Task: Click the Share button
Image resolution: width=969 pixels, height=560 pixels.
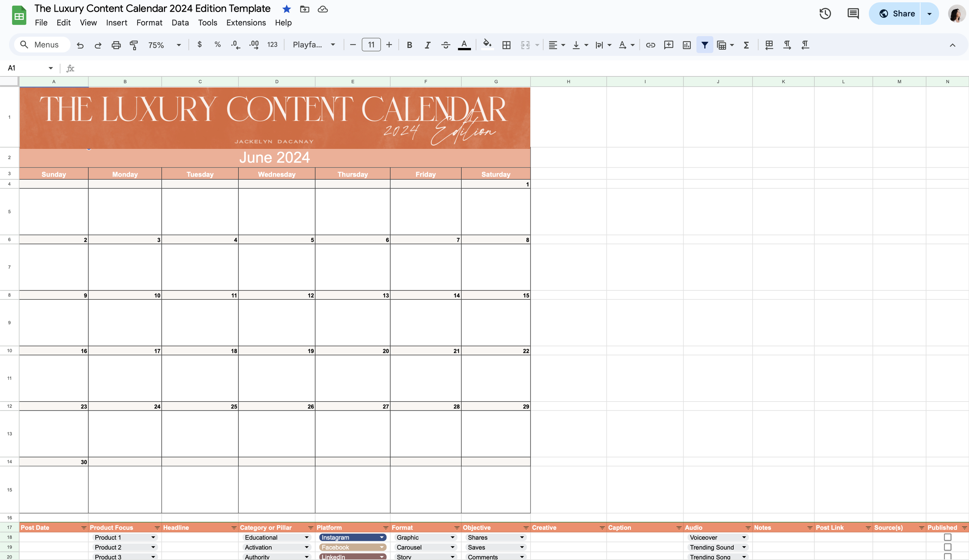Action: [896, 14]
